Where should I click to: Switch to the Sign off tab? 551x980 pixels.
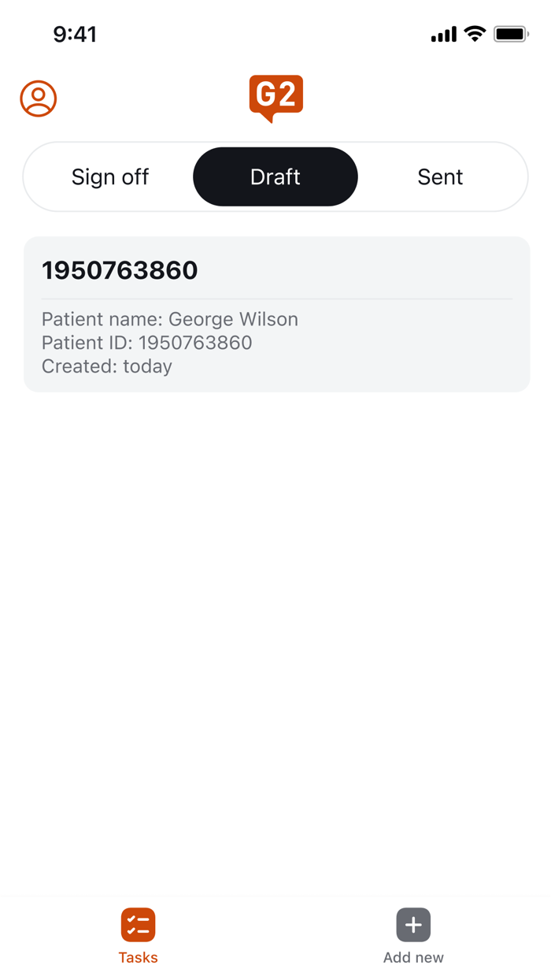[110, 177]
